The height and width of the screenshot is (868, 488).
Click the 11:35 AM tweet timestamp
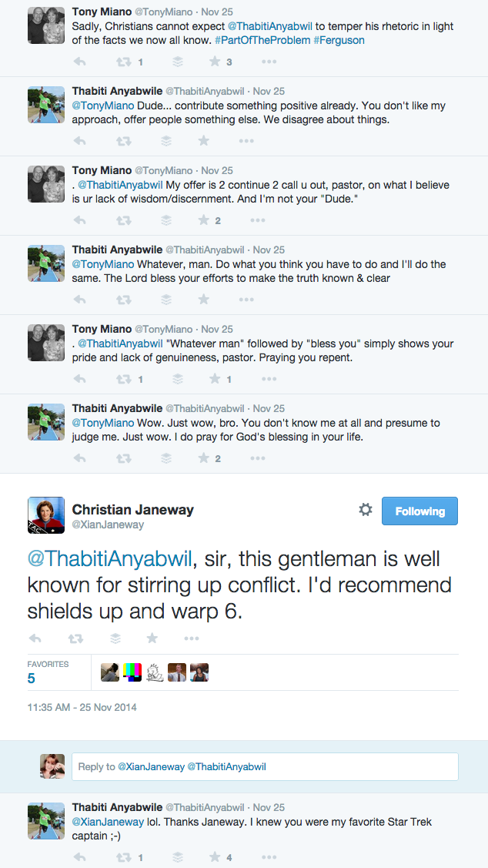(x=82, y=707)
